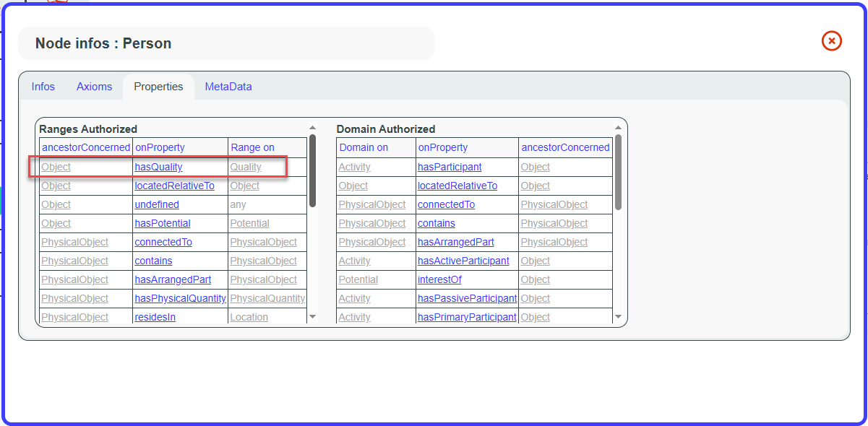This screenshot has height=426, width=868.
Task: Click Range on column header
Action: [252, 147]
